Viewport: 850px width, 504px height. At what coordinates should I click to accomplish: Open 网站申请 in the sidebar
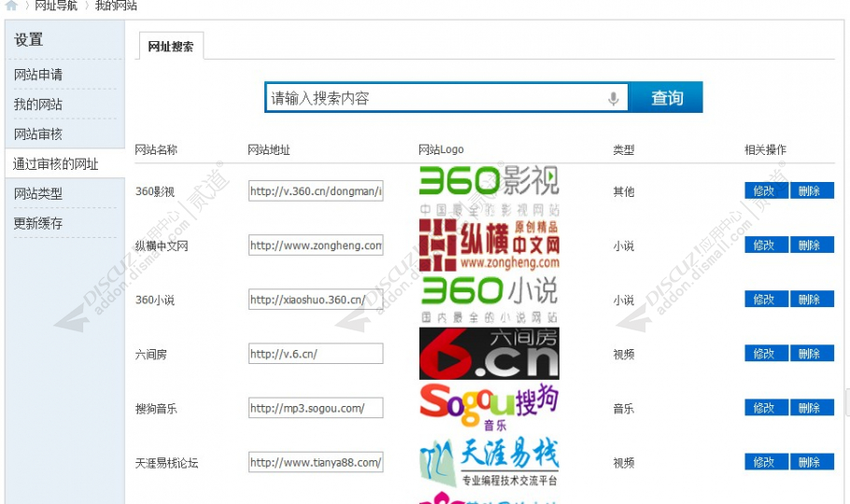(x=38, y=75)
